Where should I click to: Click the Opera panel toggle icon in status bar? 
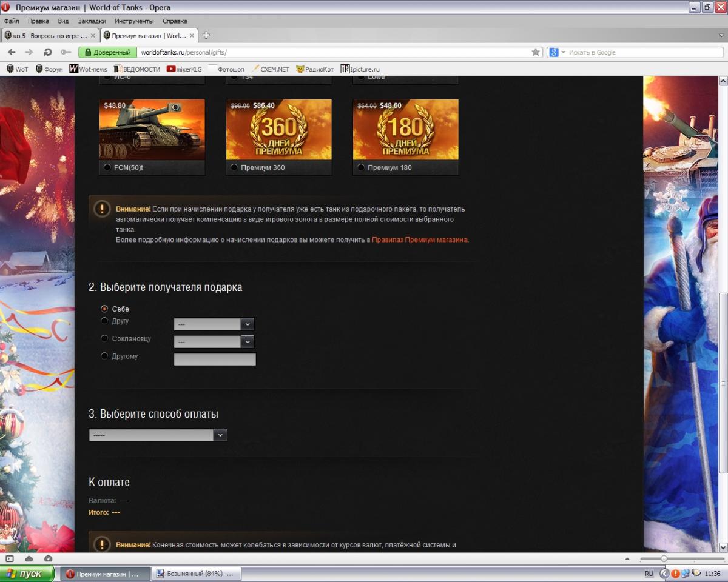point(10,558)
